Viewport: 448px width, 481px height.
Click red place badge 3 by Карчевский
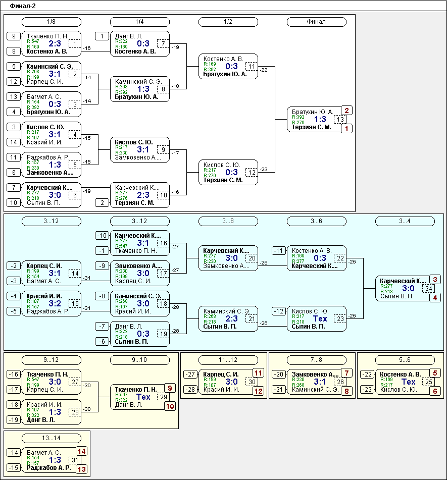[x=435, y=280]
